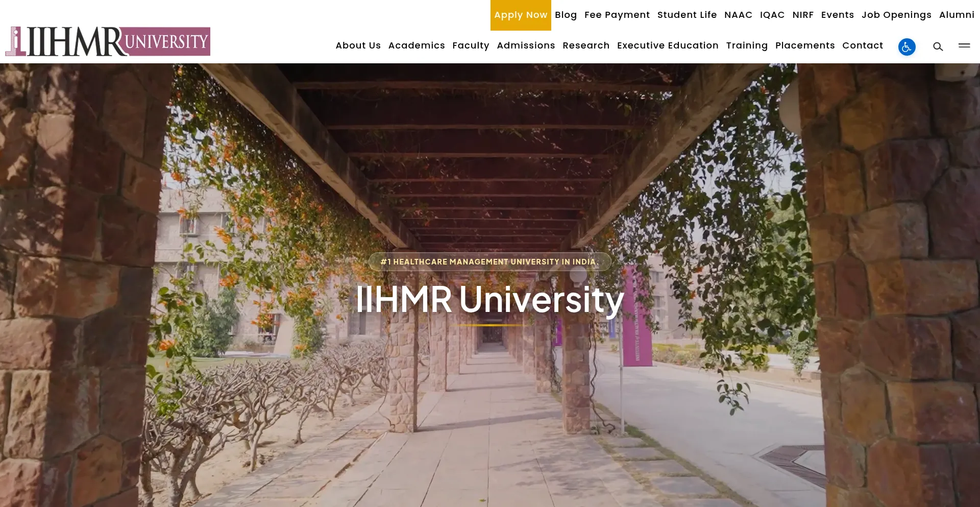Open the hamburger menu icon
This screenshot has width=980, height=507.
click(964, 45)
